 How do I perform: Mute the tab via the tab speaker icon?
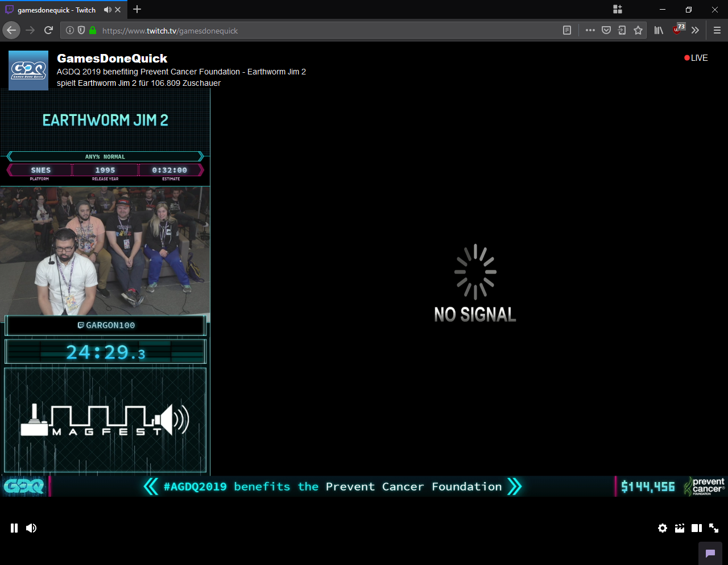107,10
